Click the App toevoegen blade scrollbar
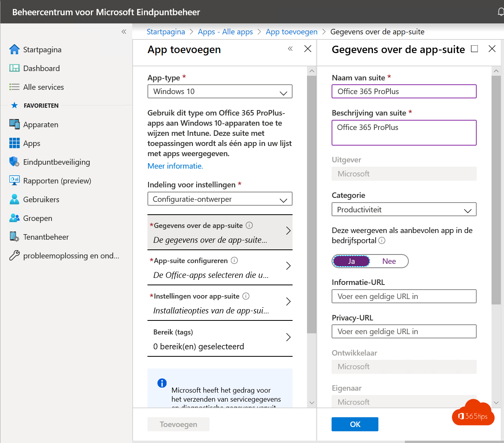Screen dimensions: 504x443 pyautogui.click(x=312, y=205)
